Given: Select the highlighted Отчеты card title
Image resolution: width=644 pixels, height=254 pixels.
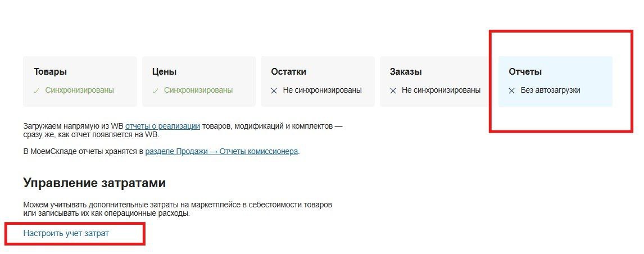Looking at the screenshot, I should pos(525,71).
